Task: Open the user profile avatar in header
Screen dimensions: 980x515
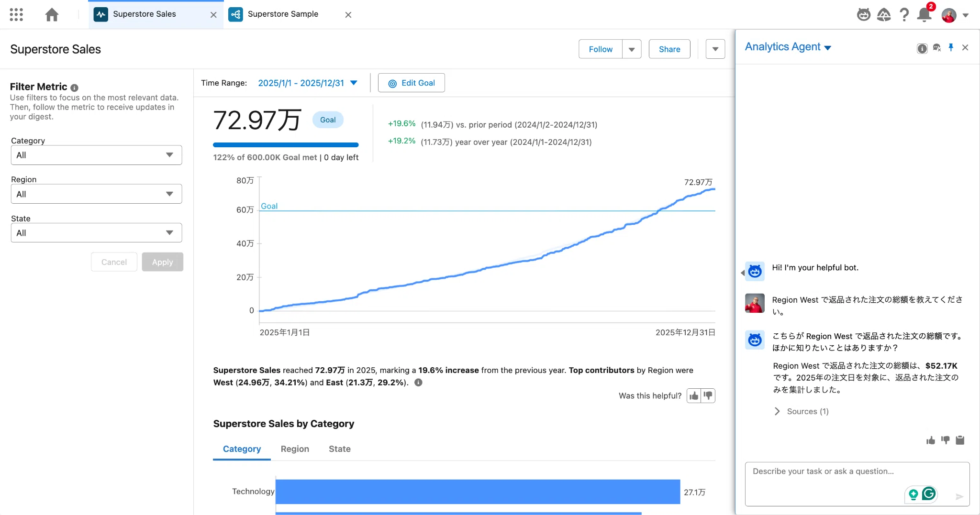Action: (949, 15)
